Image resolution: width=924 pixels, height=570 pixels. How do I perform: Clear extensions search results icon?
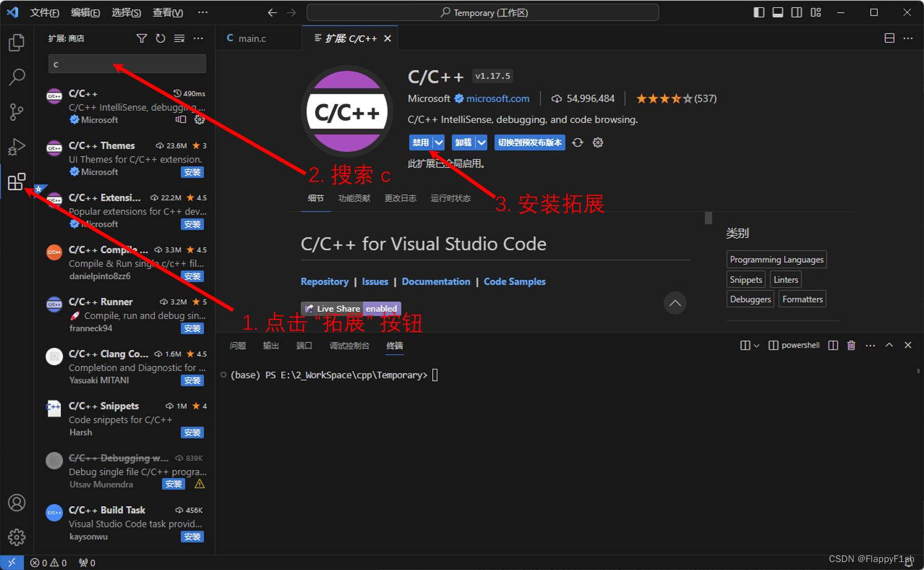point(180,38)
